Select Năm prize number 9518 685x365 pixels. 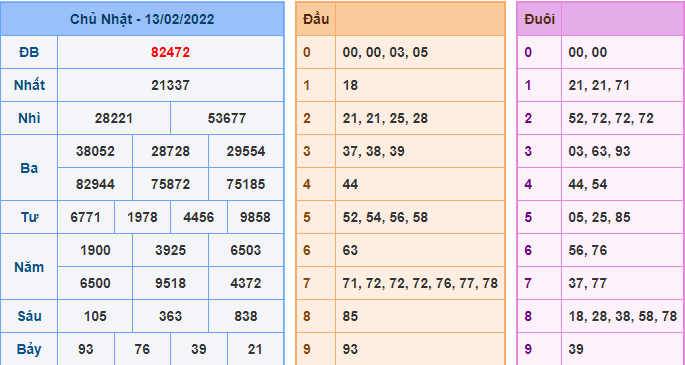170,283
